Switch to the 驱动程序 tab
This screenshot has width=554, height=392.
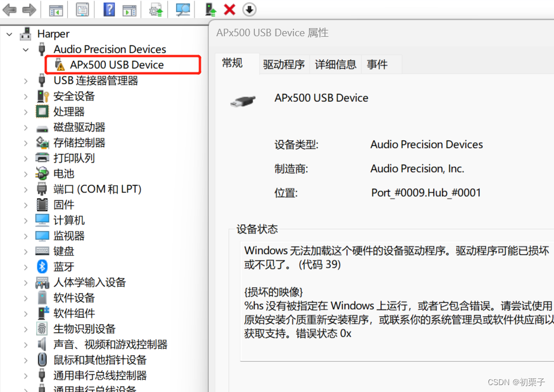pyautogui.click(x=284, y=64)
